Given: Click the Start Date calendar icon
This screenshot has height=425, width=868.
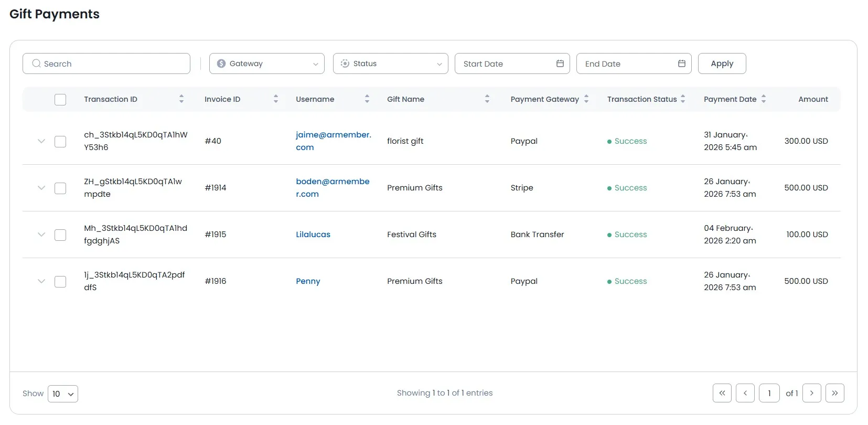Looking at the screenshot, I should 560,63.
